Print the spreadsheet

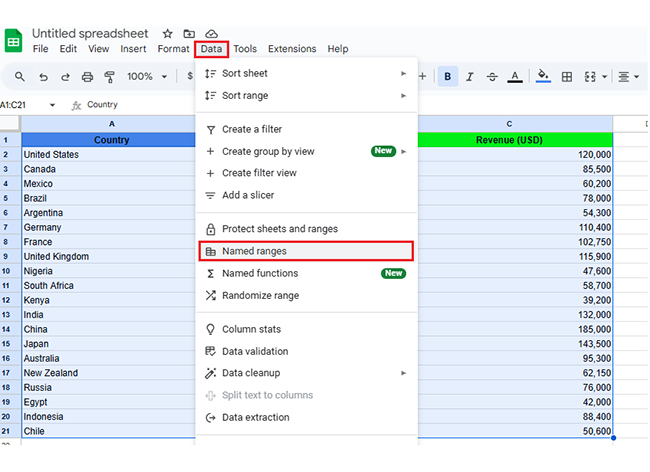[x=87, y=77]
